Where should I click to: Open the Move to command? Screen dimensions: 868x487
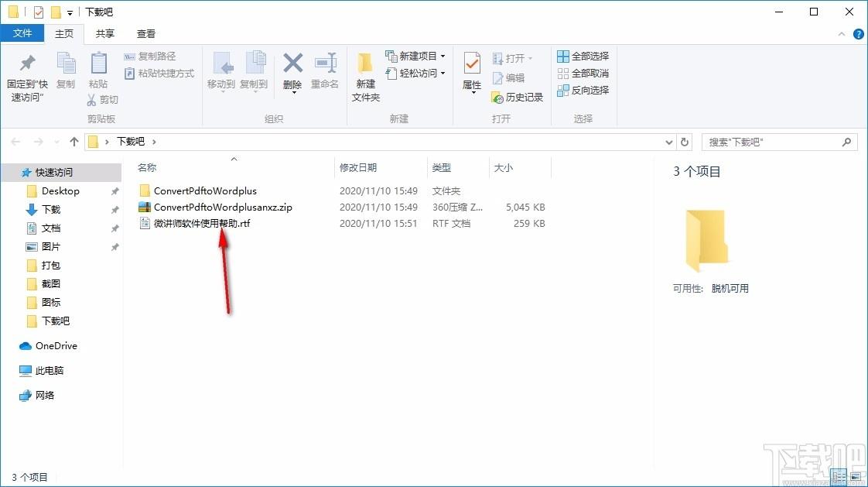221,71
